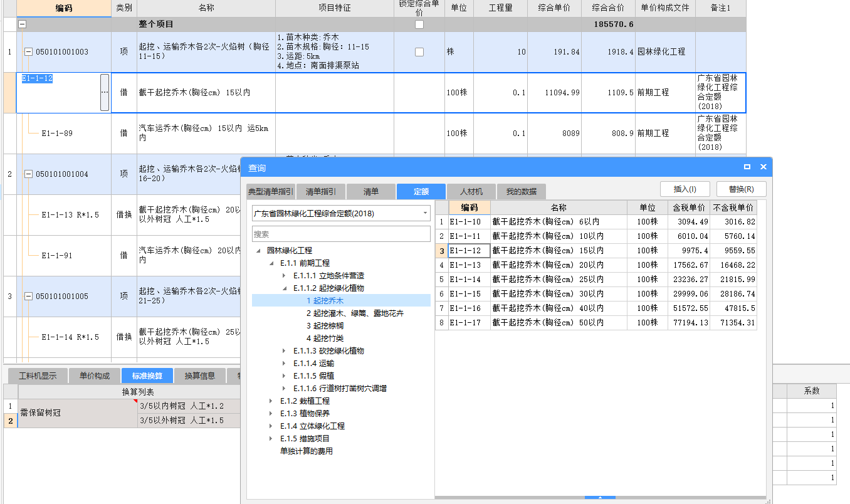The image size is (850, 504).
Task: Open the 工料机显示 bottom tab
Action: click(38, 376)
